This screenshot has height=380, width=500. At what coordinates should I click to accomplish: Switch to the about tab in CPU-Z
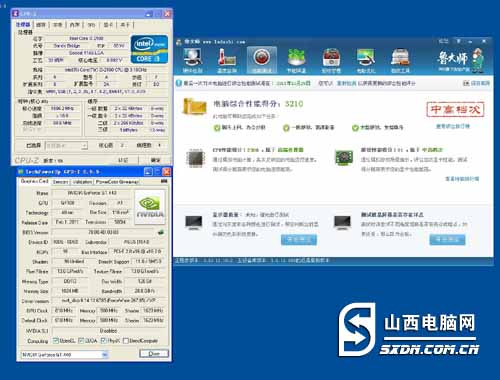[125, 24]
